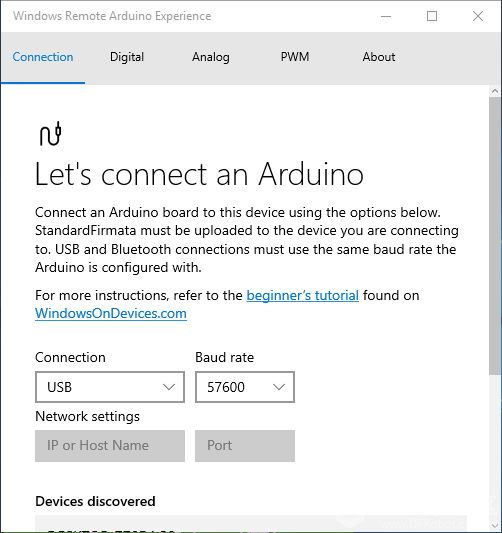Switch to the Digital tab

click(127, 57)
